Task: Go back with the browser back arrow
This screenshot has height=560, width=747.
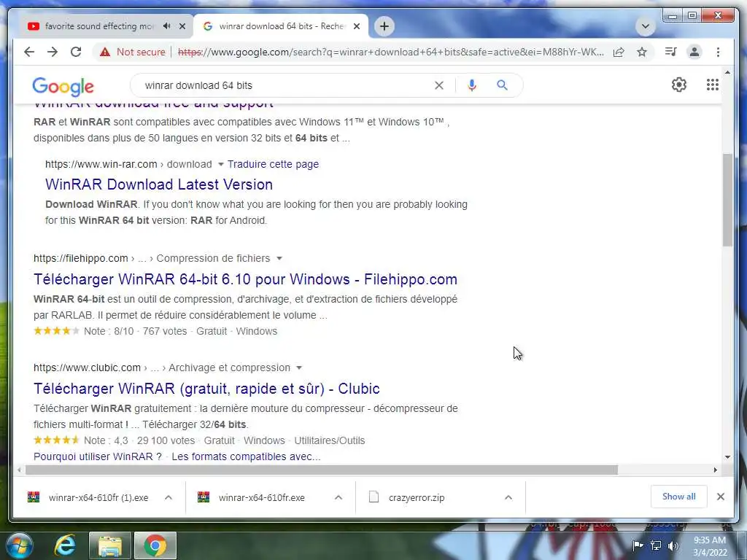Action: pos(29,52)
